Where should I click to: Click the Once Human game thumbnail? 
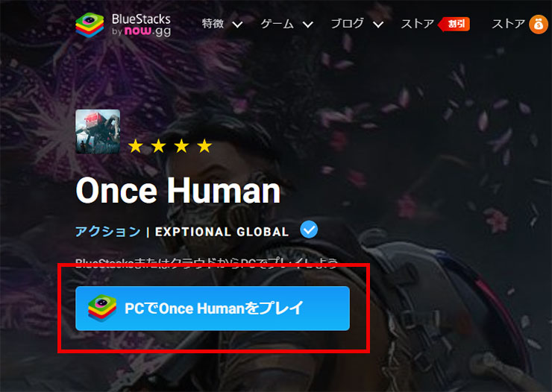98,131
